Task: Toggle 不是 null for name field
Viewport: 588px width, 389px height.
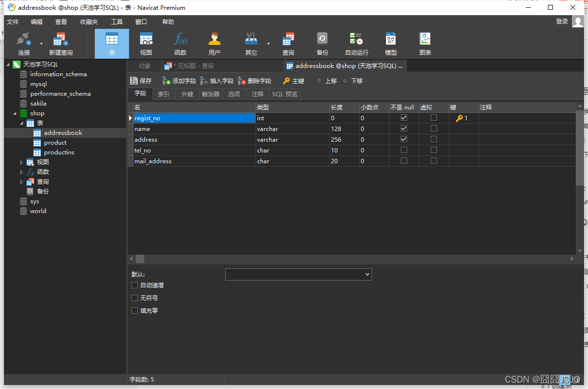Action: 404,129
